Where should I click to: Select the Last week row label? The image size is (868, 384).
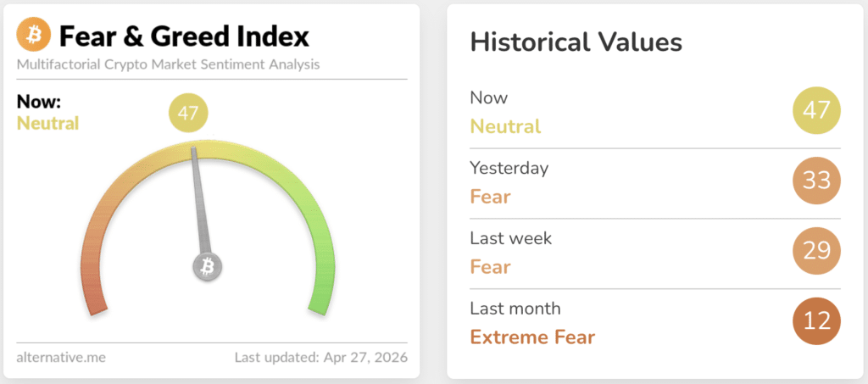(x=510, y=238)
